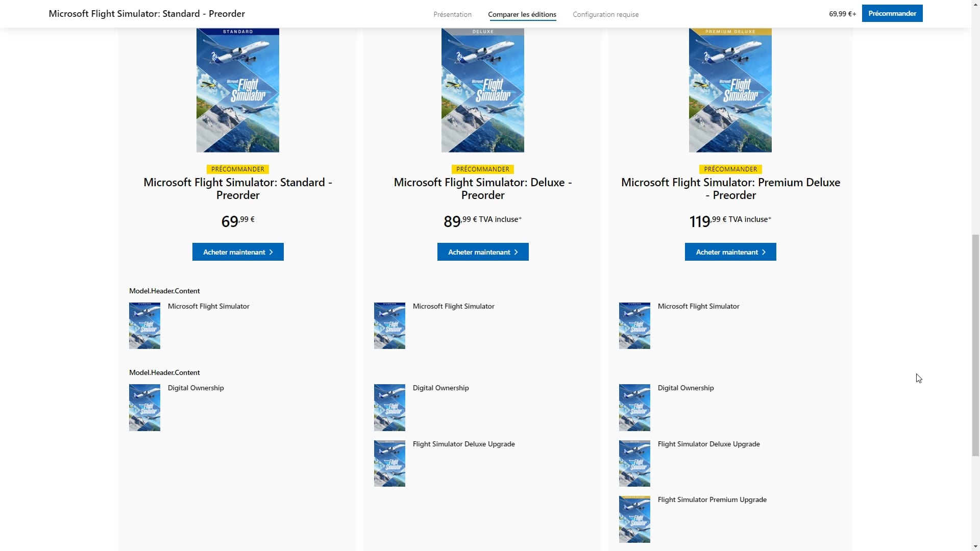Switch to Configuration requise tab
Viewport: 980px width, 551px height.
605,14
